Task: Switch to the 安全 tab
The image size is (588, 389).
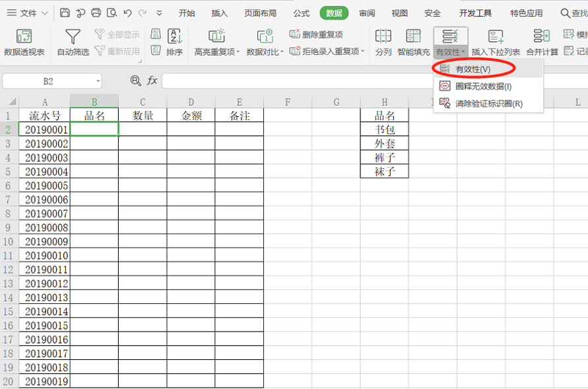Action: coord(432,13)
